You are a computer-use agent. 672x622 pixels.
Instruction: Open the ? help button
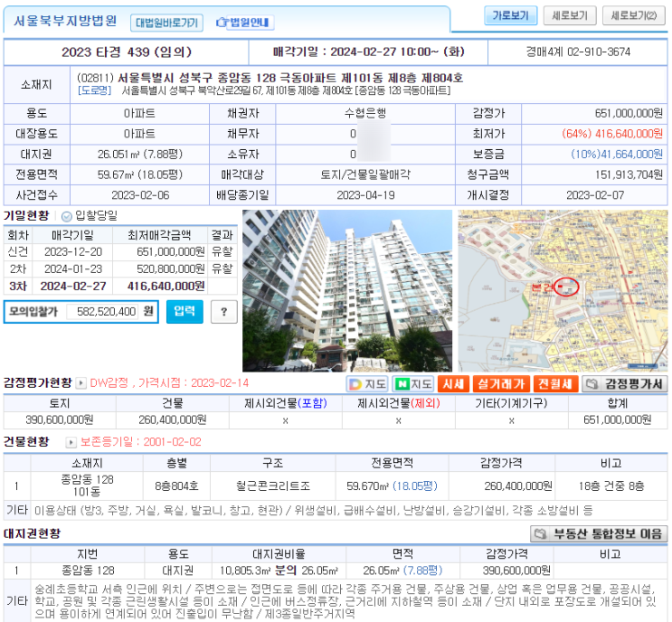[x=224, y=312]
